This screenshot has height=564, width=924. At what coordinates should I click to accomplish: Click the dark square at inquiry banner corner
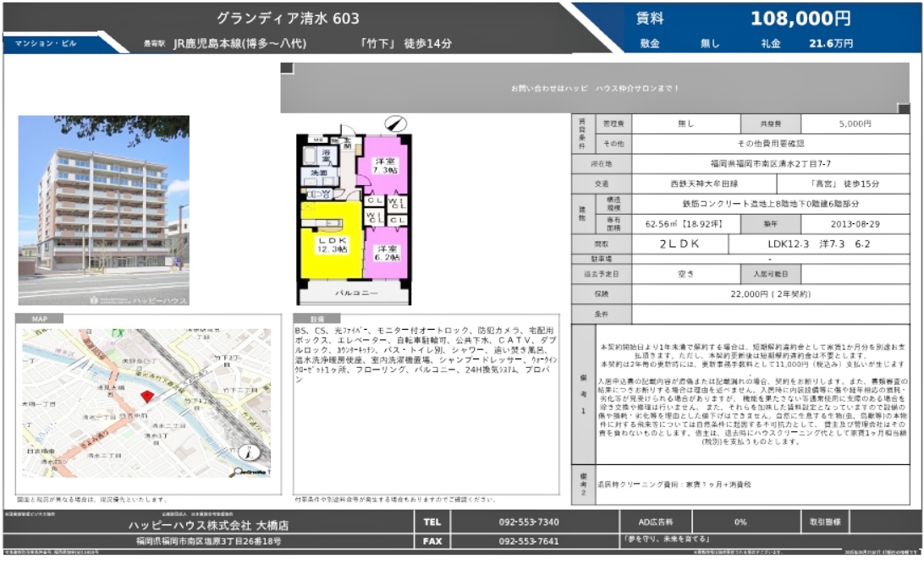(x=287, y=68)
